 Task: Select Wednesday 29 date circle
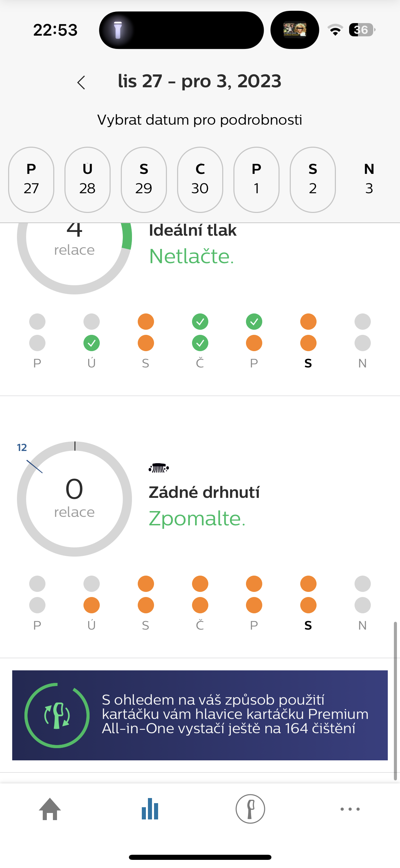(x=144, y=180)
